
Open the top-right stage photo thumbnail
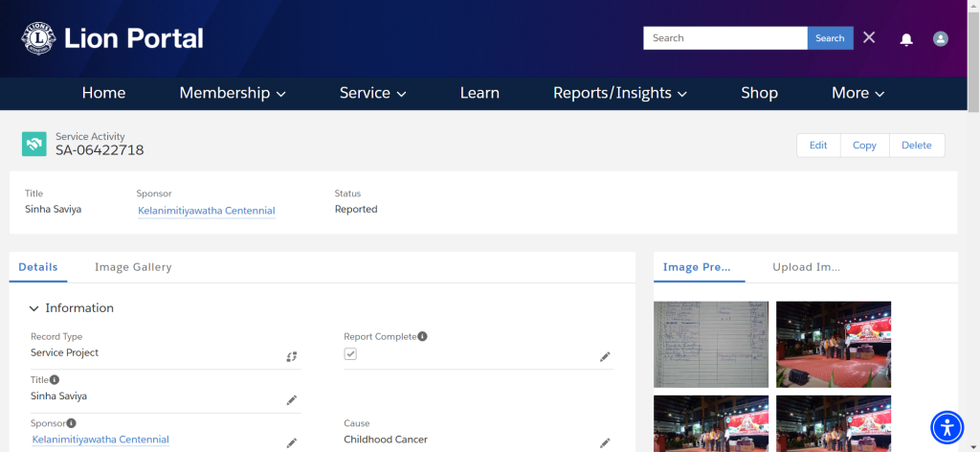pyautogui.click(x=834, y=345)
